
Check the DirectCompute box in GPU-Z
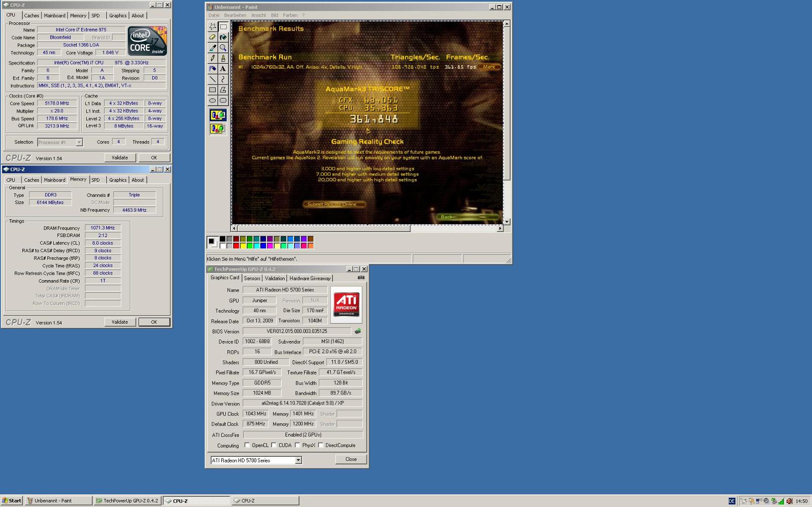point(321,445)
